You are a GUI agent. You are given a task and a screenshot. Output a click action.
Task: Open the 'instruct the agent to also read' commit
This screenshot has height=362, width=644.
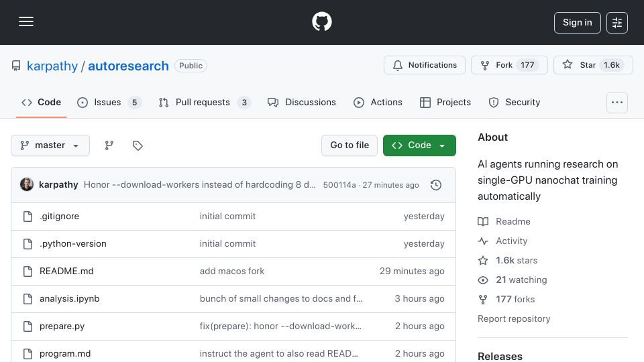(279, 354)
